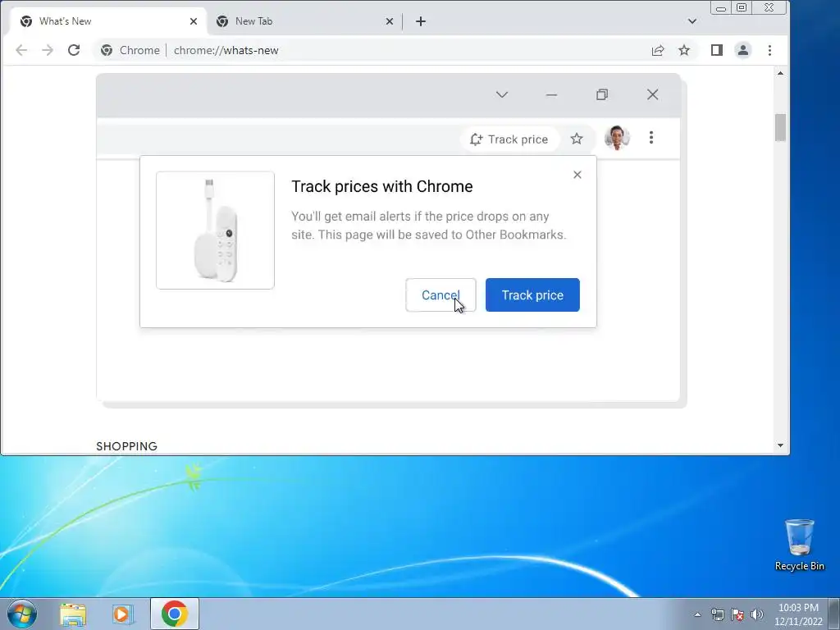
Task: Click the SHOPPING section label
Action: [x=127, y=446]
